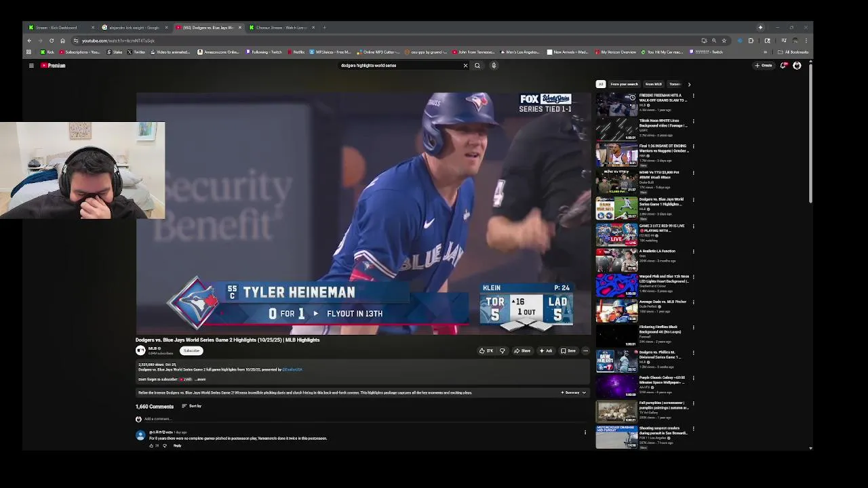Open the YouTube account avatar menu
The width and height of the screenshot is (868, 488).
point(797,66)
